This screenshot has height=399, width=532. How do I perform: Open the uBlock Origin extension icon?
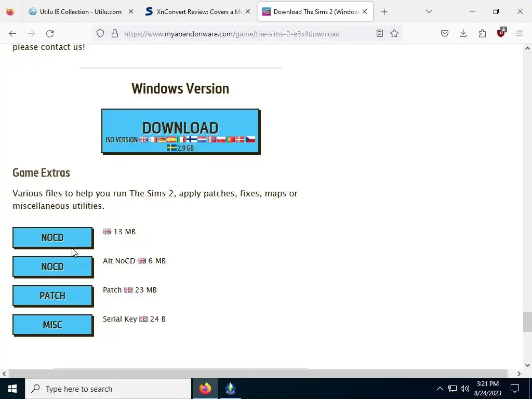[501, 33]
